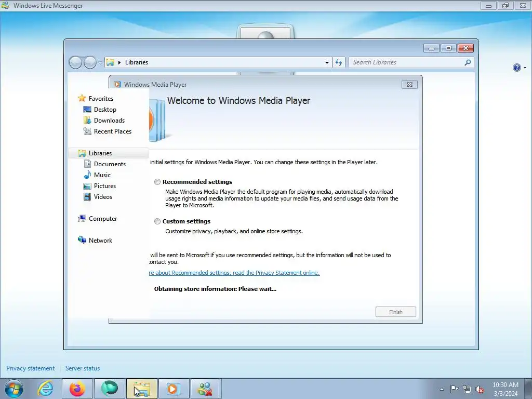Viewport: 532px width, 399px height.
Task: Select the Recommended settings radio button
Action: pos(157,182)
